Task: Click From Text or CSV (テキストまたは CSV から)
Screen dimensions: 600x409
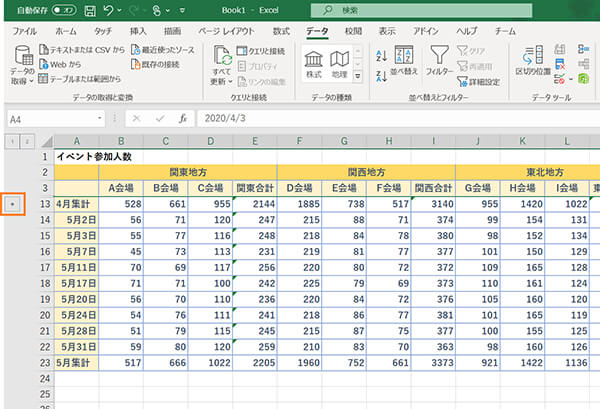Action: [85, 49]
